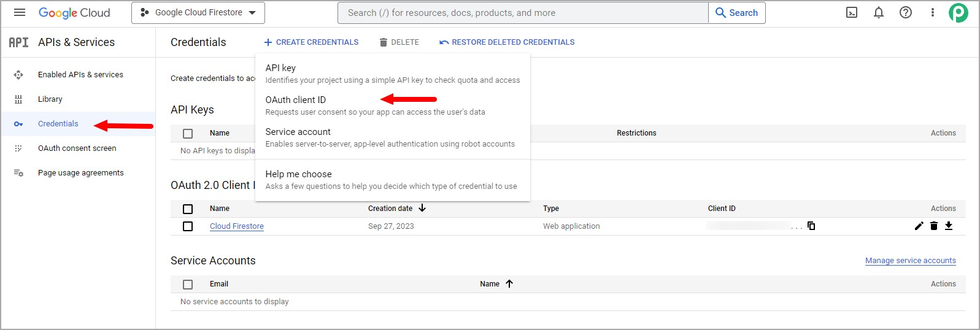The width and height of the screenshot is (980, 330).
Task: Choose API key from the dropdown menu
Action: (x=393, y=74)
